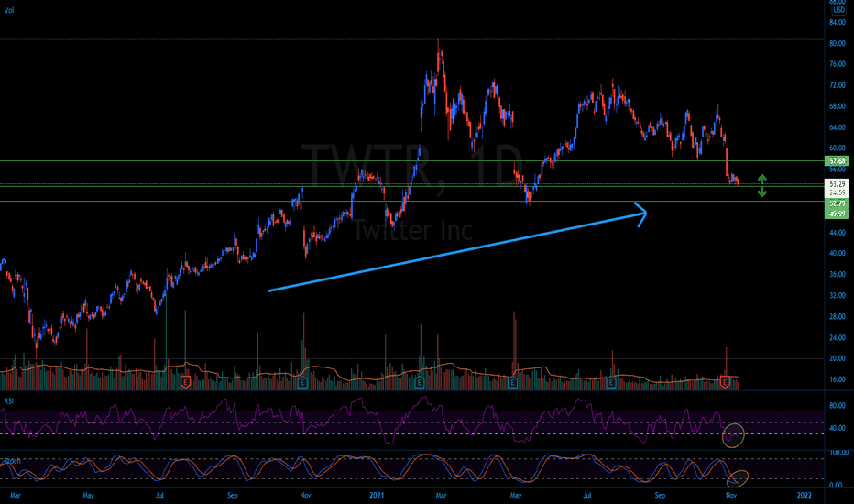Click the 52.79 green price label

click(838, 203)
